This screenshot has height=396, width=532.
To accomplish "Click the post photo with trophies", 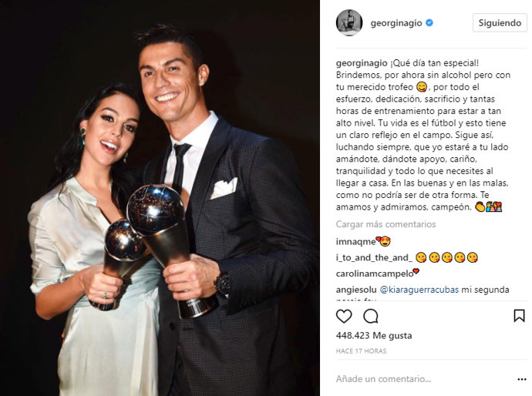I will click(160, 198).
